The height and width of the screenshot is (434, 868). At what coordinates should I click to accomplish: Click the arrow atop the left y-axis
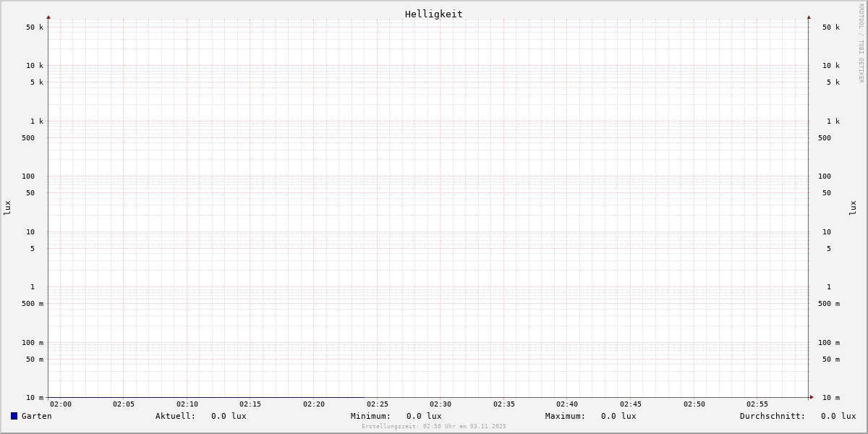[48, 17]
